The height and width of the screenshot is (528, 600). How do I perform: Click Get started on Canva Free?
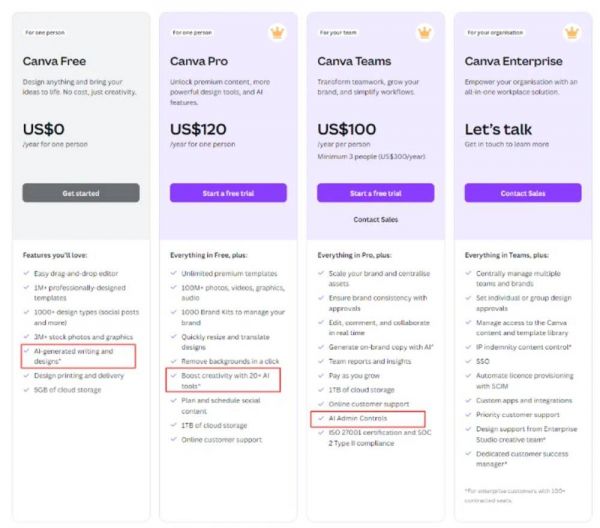pyautogui.click(x=81, y=193)
